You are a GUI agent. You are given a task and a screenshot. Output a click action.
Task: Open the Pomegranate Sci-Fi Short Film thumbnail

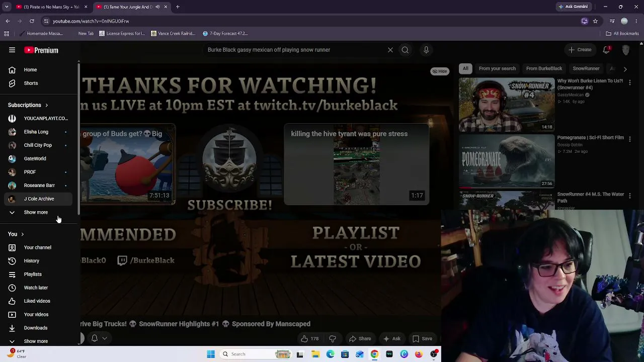(x=507, y=161)
